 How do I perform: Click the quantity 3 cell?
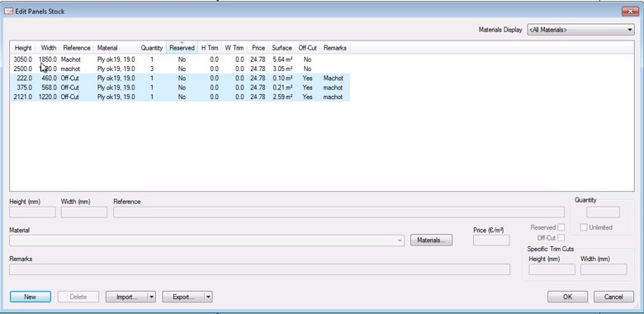(x=152, y=69)
